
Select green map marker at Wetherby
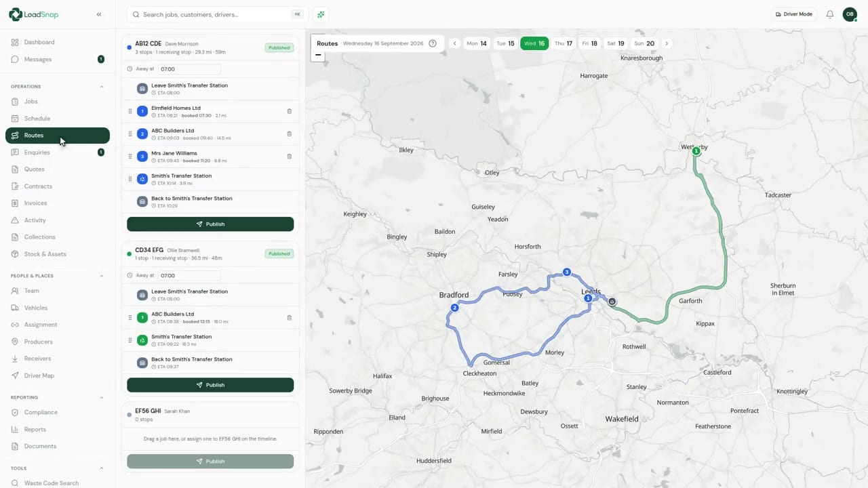coord(696,151)
